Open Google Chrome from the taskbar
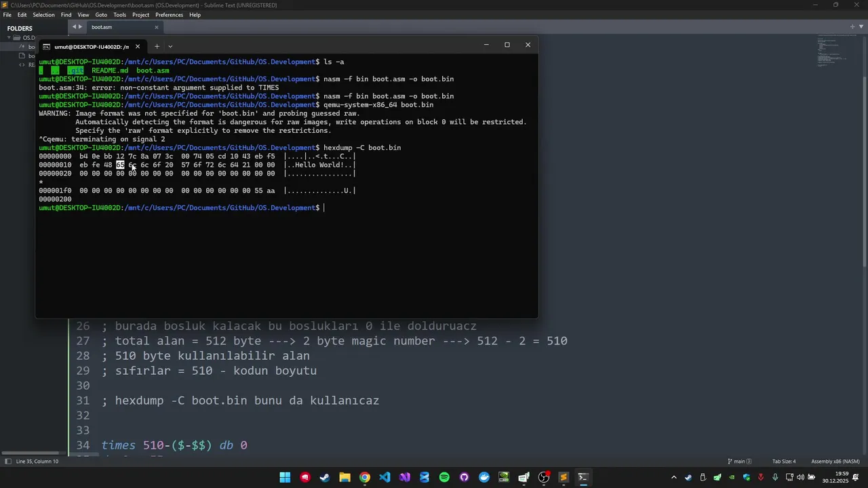 365,477
